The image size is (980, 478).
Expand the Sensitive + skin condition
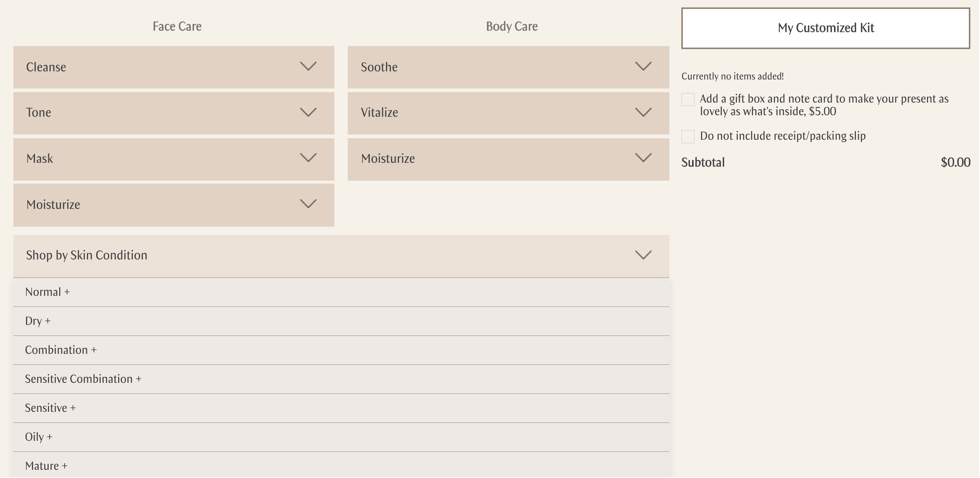[x=341, y=408]
